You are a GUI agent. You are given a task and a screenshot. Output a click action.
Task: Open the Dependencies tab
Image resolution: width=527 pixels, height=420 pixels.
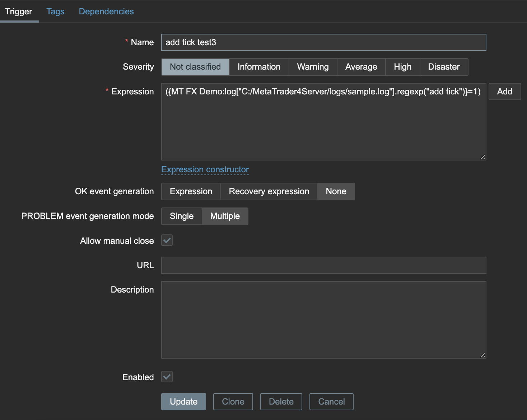106,11
